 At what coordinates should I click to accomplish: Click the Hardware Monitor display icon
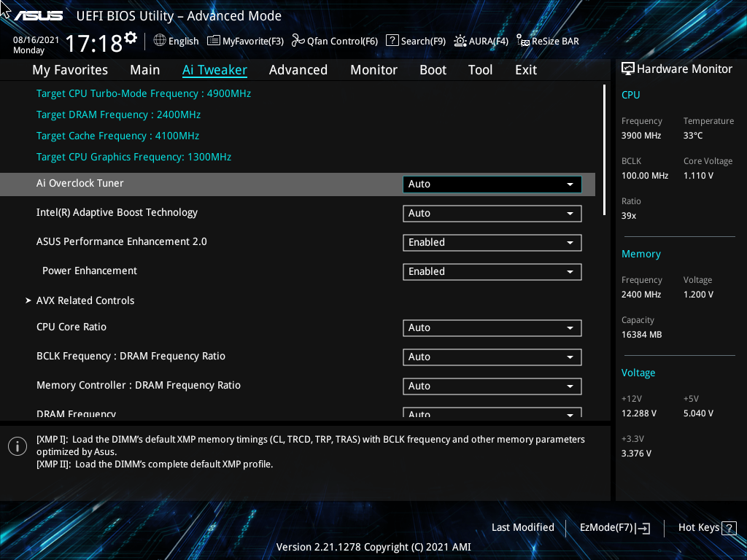(x=628, y=69)
